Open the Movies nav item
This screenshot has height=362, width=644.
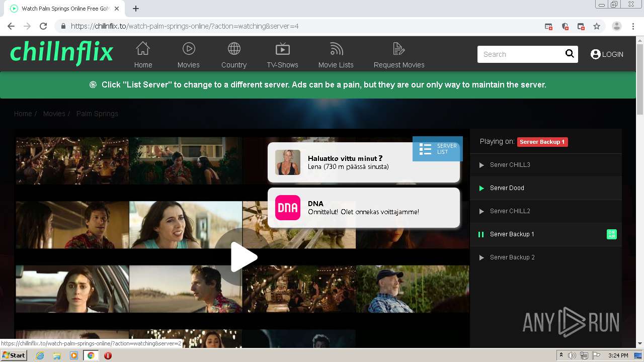[189, 55]
